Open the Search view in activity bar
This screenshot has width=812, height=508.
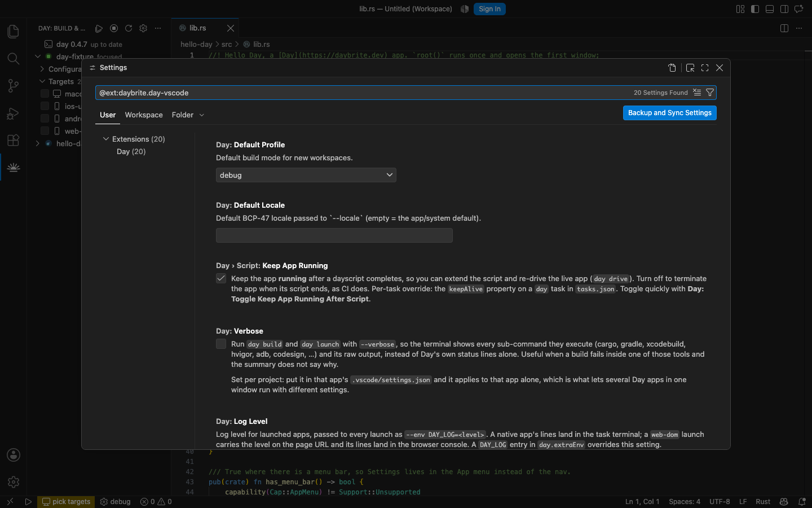[14, 59]
